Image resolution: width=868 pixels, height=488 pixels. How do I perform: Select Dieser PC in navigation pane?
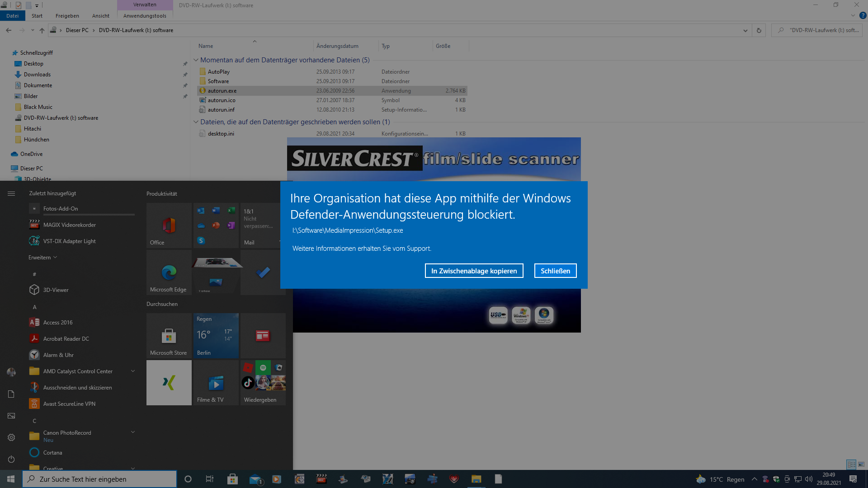(x=31, y=169)
